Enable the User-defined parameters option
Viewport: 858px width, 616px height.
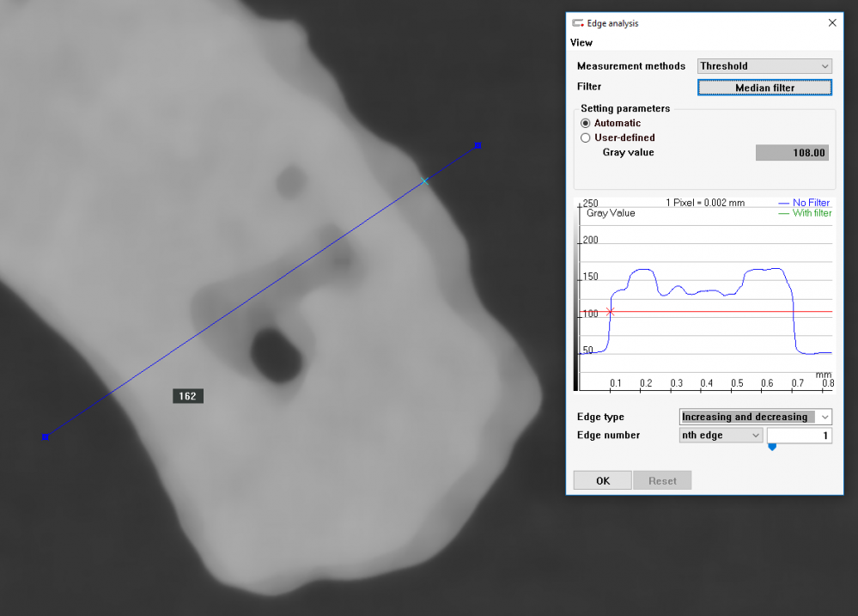tap(586, 137)
